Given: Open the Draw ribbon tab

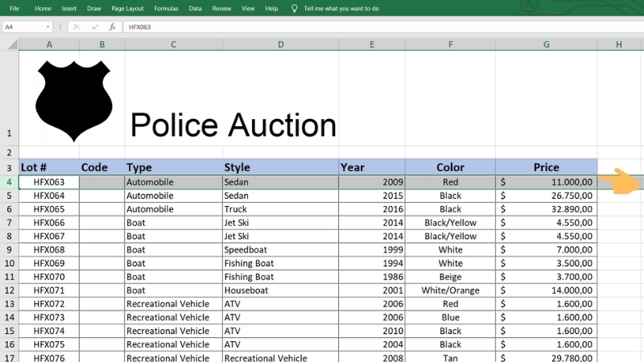Looking at the screenshot, I should coord(93,8).
